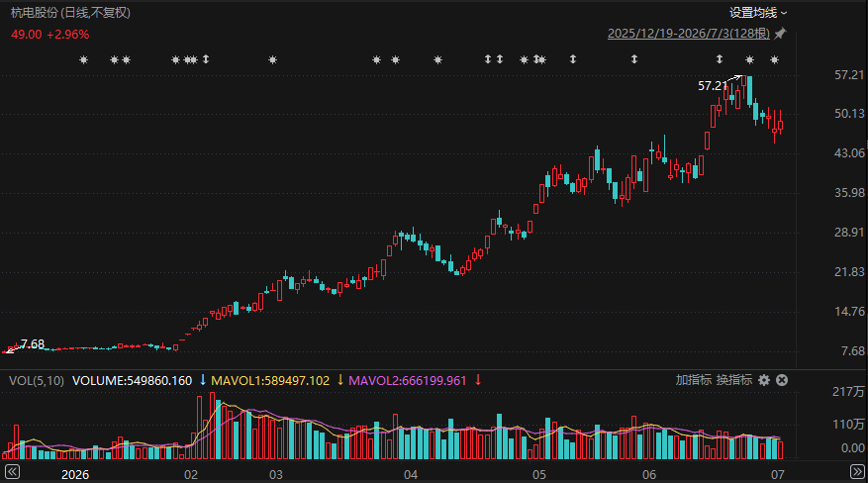Click the 28.91 price axis label
The height and width of the screenshot is (483, 868).
849,233
